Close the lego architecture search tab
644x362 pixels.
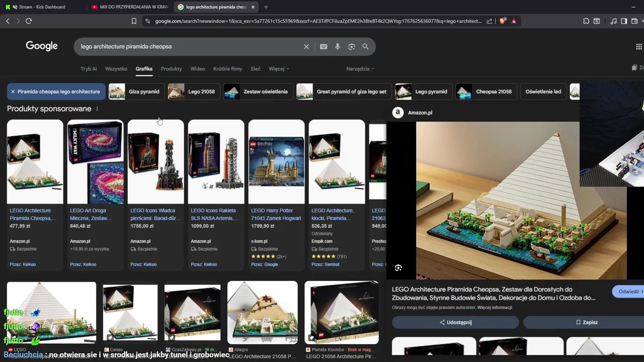pos(253,7)
